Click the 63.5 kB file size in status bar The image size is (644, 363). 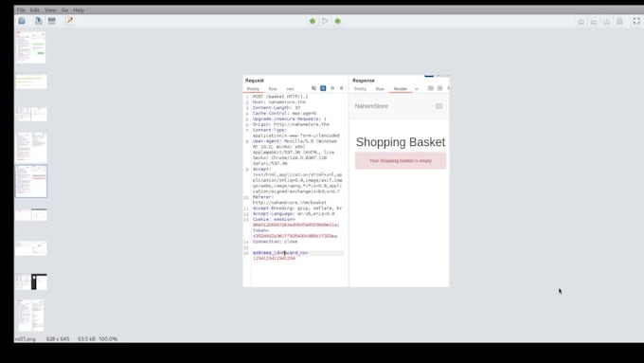86,338
